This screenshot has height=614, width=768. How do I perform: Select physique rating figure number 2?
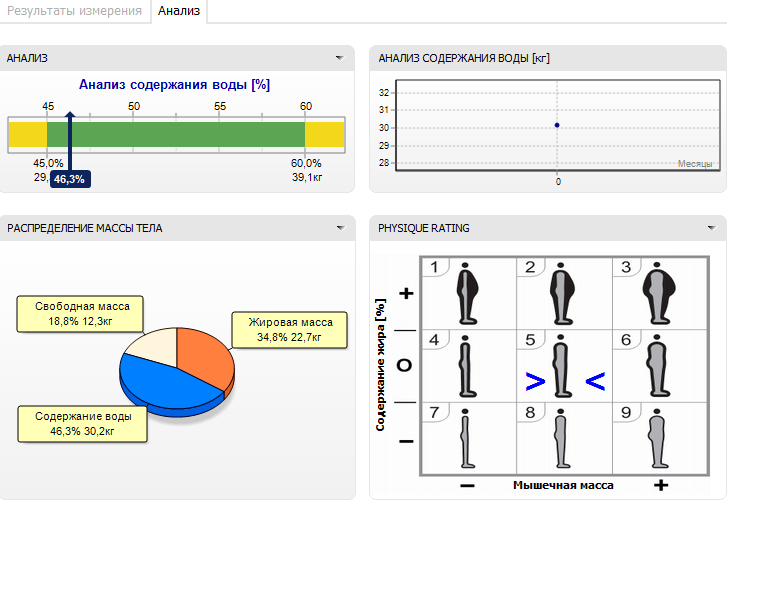tap(562, 293)
